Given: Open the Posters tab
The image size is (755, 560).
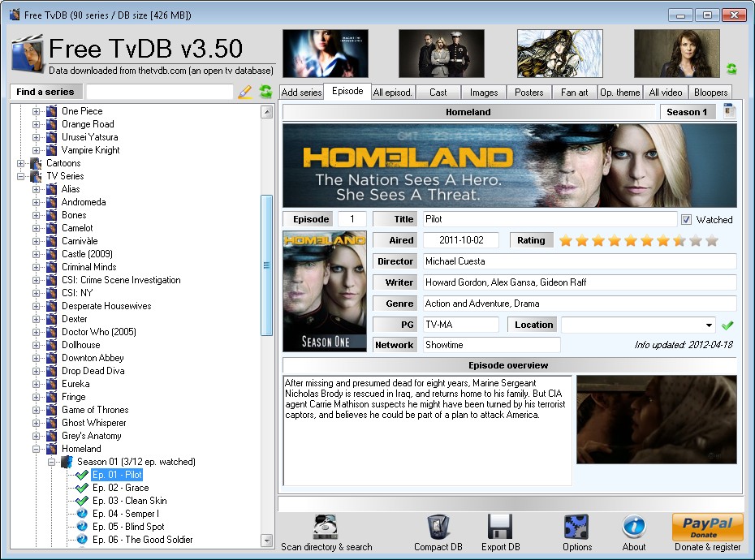Looking at the screenshot, I should tap(528, 92).
